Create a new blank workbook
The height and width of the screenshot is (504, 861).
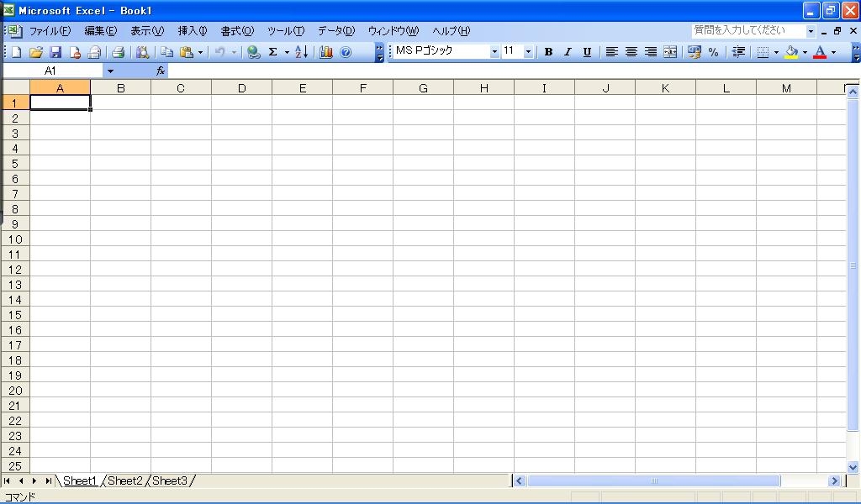pyautogui.click(x=17, y=52)
